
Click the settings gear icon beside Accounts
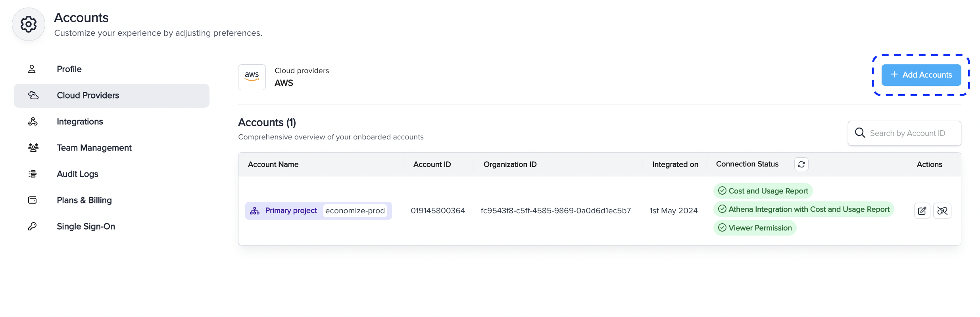[29, 24]
